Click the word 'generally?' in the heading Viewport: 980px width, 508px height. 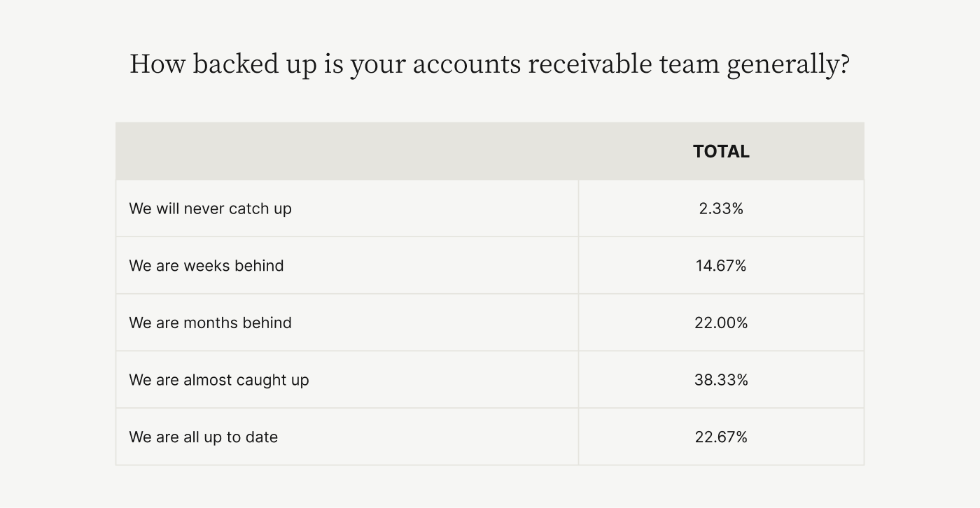point(788,65)
